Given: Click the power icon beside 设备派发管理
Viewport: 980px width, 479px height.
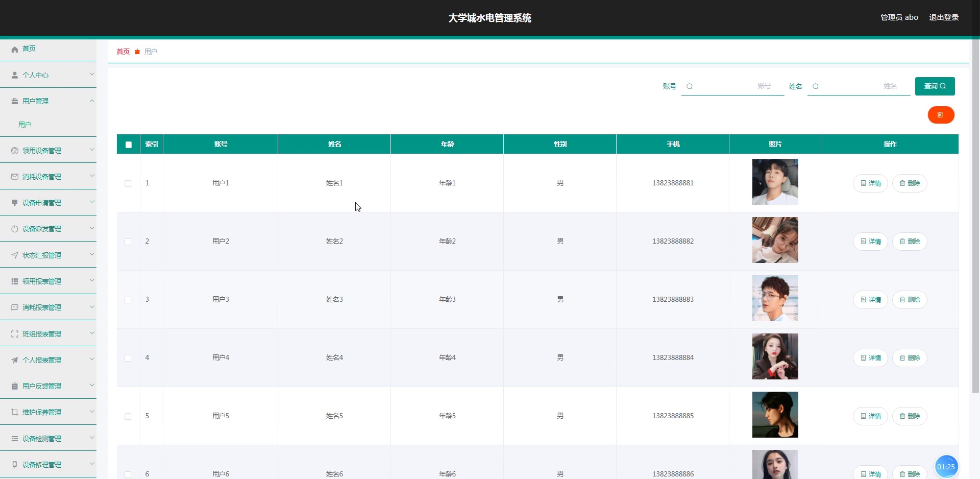Looking at the screenshot, I should click(x=15, y=229).
